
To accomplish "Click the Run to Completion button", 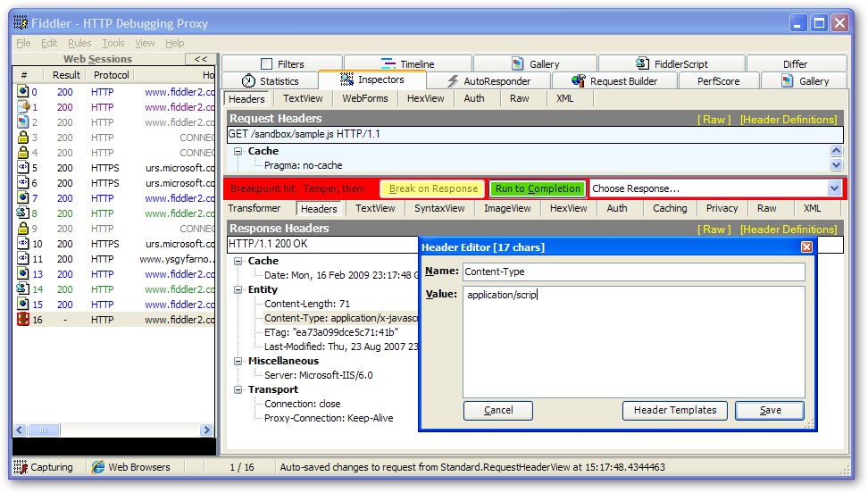I will click(538, 188).
